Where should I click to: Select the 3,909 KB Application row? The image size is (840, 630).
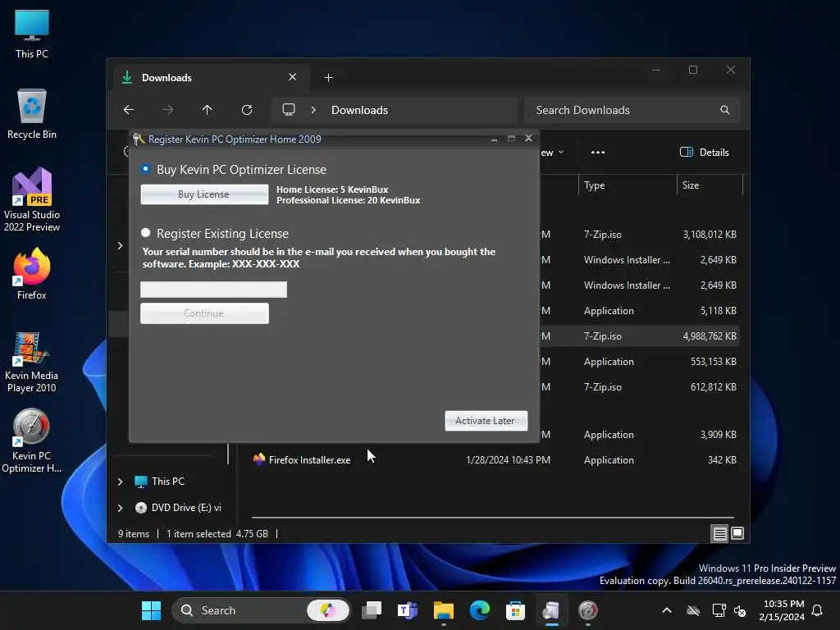click(640, 435)
